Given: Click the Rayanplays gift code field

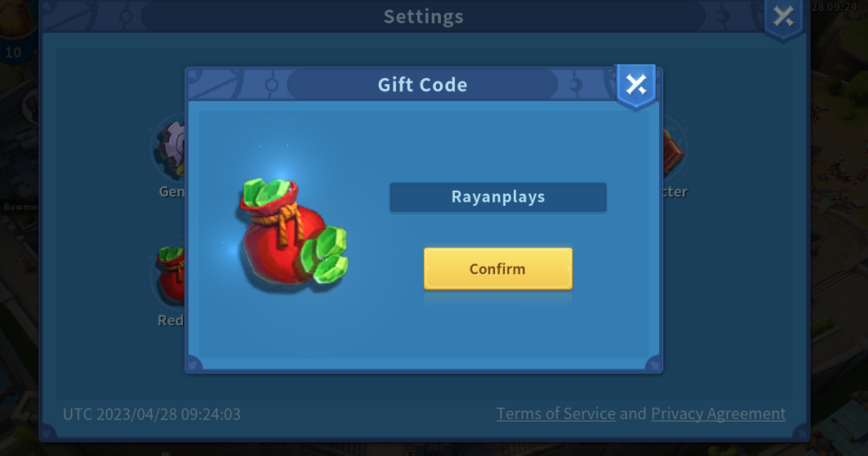Looking at the screenshot, I should [498, 197].
